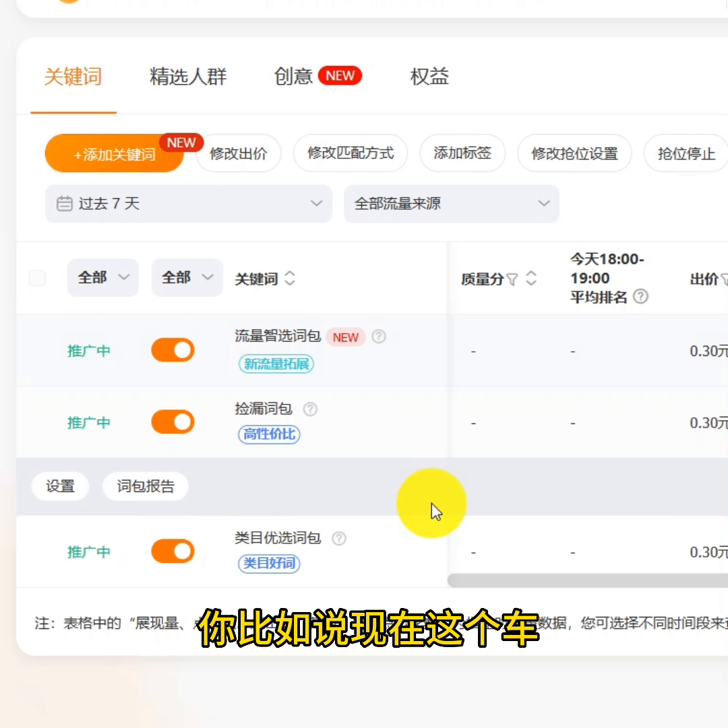
Task: Switch to the 精选人群 tab
Action: pyautogui.click(x=188, y=77)
